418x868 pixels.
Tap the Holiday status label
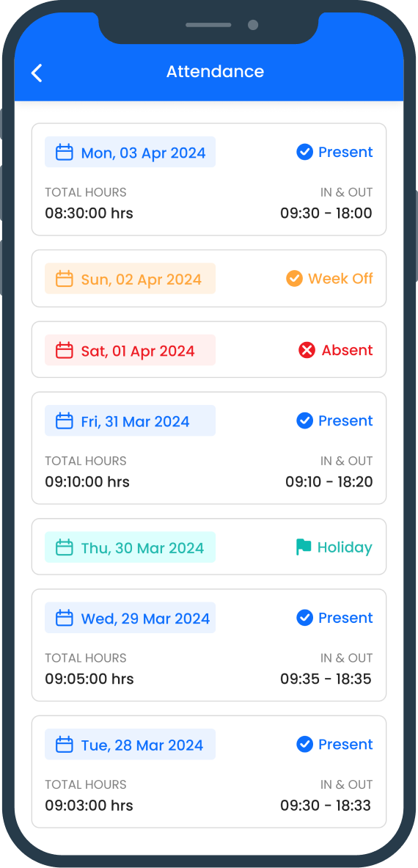click(x=345, y=547)
